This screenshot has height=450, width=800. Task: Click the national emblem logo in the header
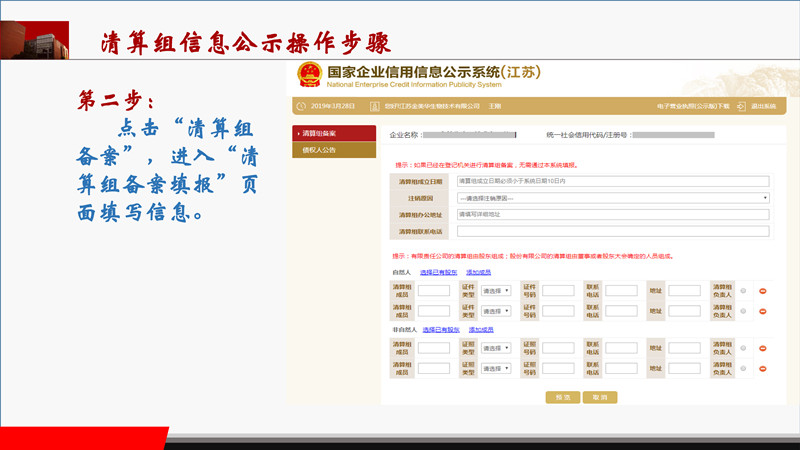pyautogui.click(x=310, y=75)
